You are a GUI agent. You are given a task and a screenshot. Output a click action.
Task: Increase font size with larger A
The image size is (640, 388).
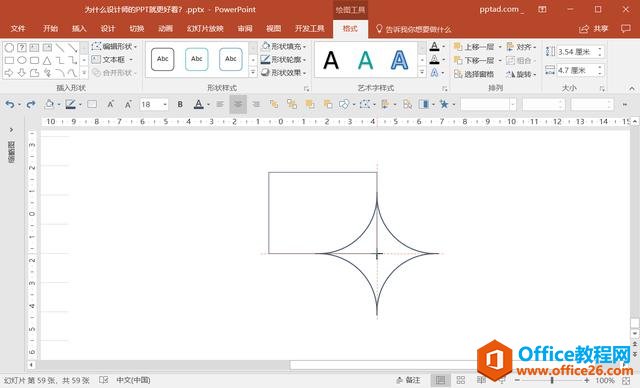[110, 104]
